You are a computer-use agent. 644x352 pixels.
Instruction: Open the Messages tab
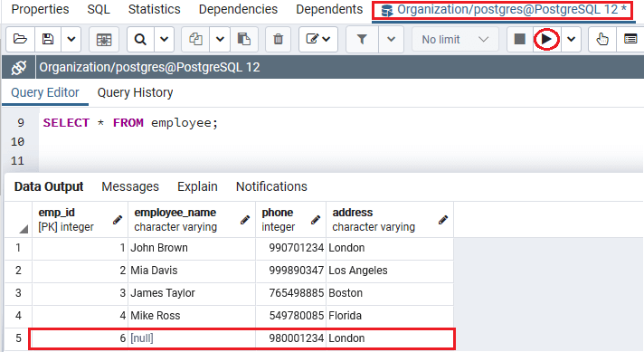tap(130, 187)
